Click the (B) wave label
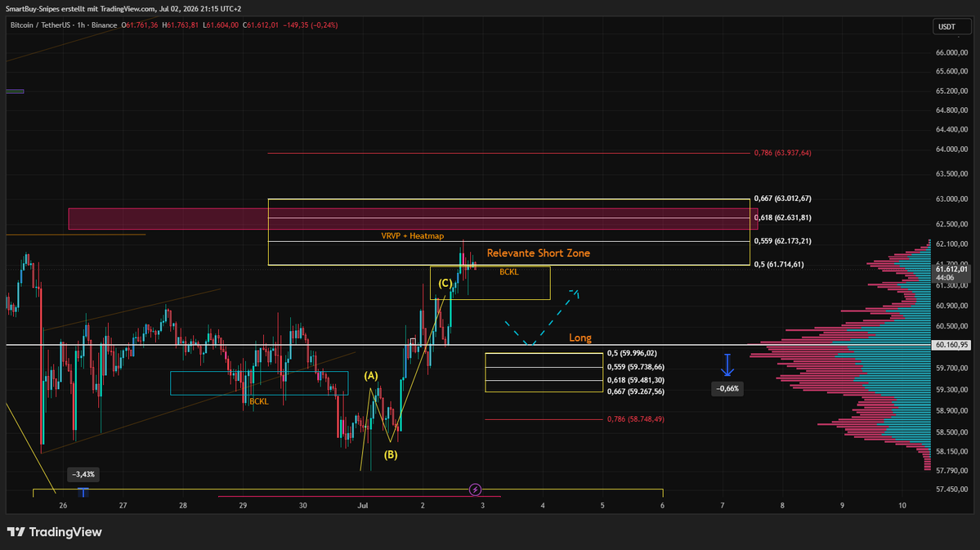This screenshot has height=550, width=980. point(391,454)
